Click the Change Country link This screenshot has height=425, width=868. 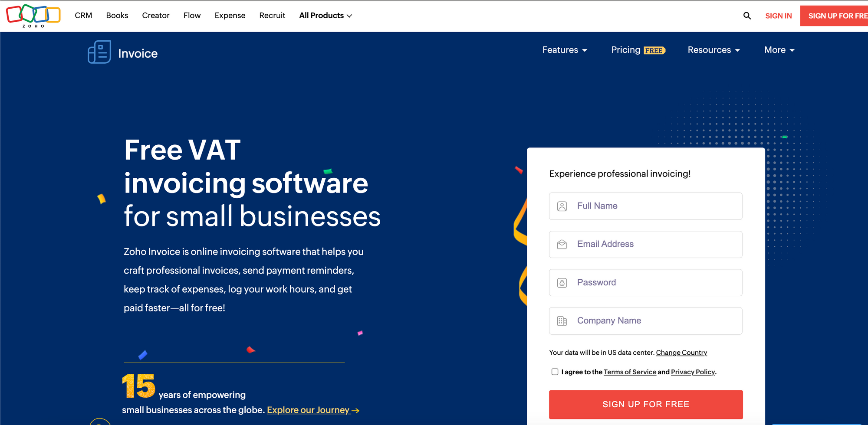click(x=681, y=353)
